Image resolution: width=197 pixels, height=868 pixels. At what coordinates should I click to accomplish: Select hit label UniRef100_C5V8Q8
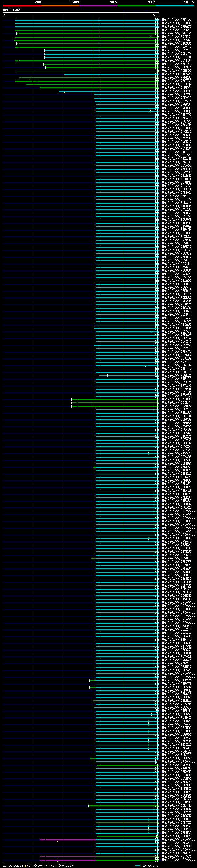177,457
